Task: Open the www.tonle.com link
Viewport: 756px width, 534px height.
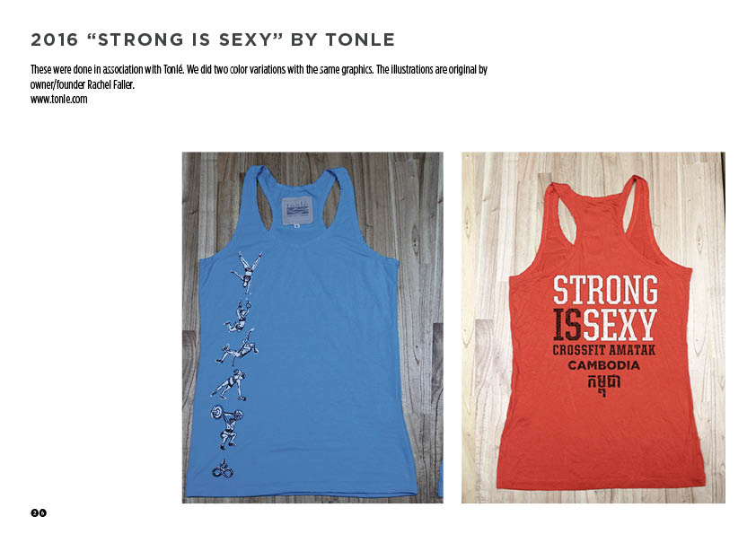Action: pos(59,100)
